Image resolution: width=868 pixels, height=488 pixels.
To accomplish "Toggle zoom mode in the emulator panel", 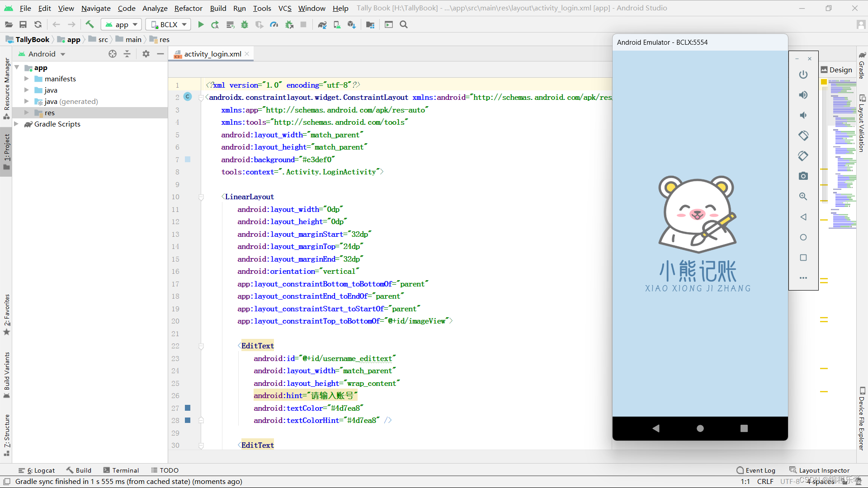I will click(803, 197).
